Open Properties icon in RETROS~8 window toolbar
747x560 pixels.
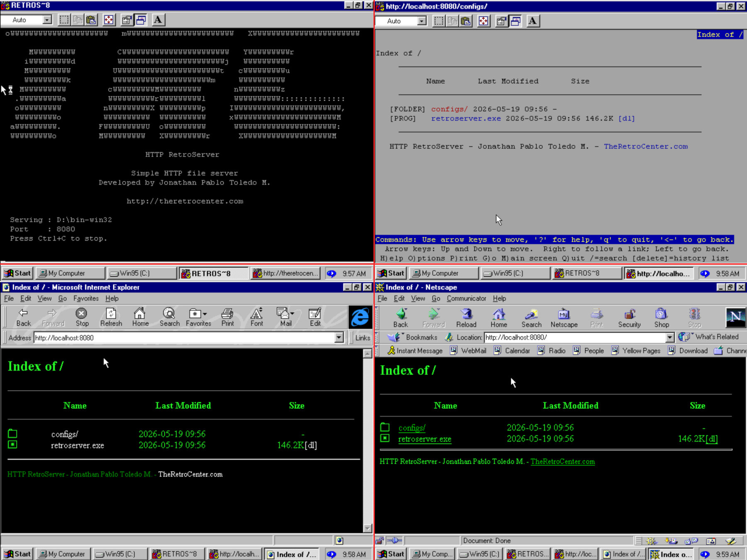pos(127,19)
